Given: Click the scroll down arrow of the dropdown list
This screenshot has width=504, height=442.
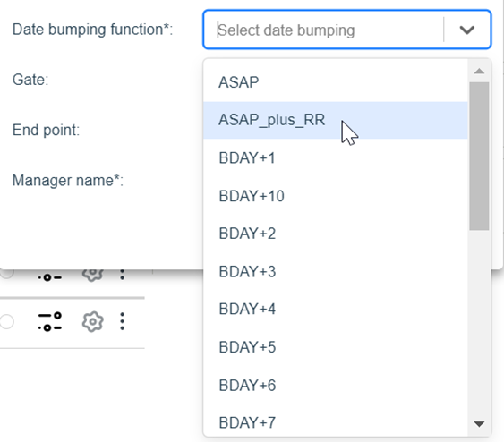Looking at the screenshot, I should tap(479, 424).
